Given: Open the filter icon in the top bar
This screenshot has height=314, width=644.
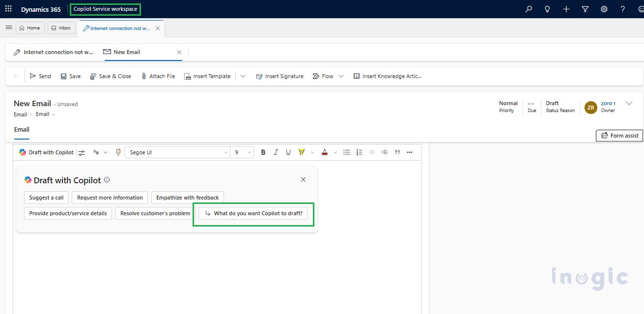Looking at the screenshot, I should click(585, 8).
